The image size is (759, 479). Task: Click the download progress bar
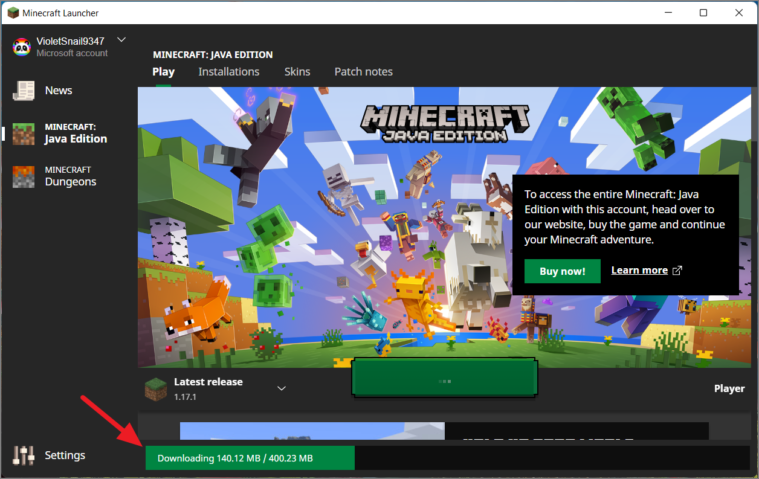coord(447,458)
